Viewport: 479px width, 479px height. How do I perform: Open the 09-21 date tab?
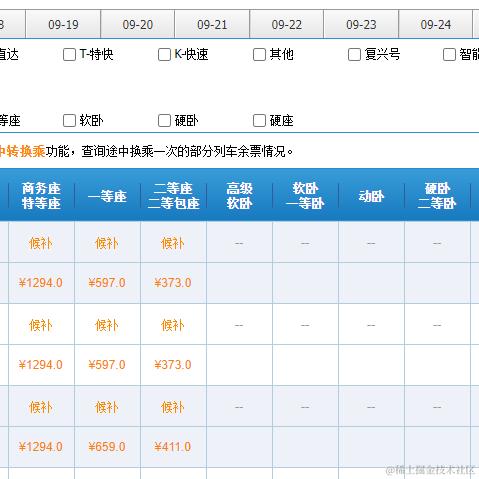click(212, 24)
